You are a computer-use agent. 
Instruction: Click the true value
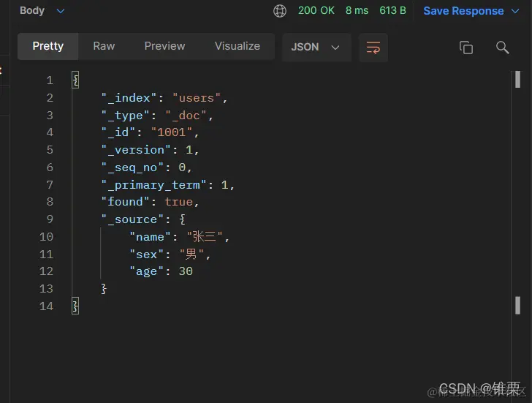(x=179, y=202)
